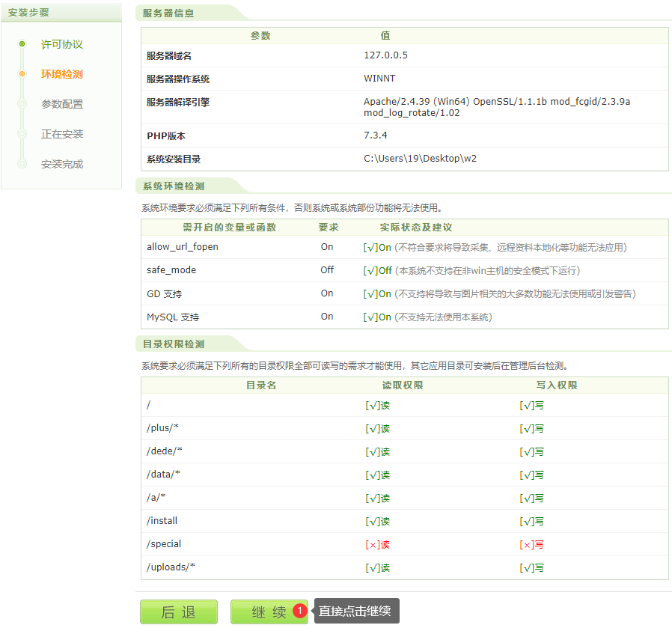Click the [√]写 status for /uploads/* directory
The width and height of the screenshot is (672, 631).
click(532, 567)
